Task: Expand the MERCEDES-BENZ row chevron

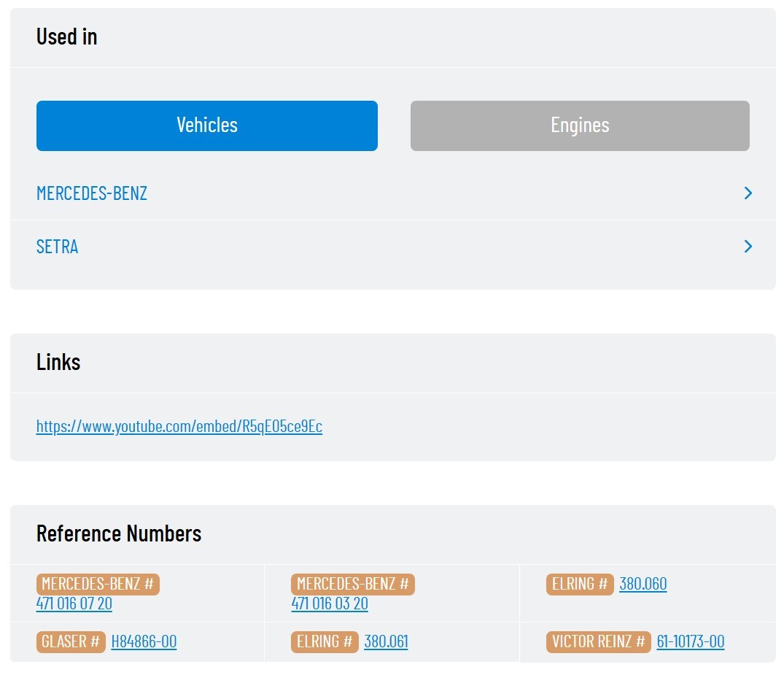Action: (x=748, y=193)
